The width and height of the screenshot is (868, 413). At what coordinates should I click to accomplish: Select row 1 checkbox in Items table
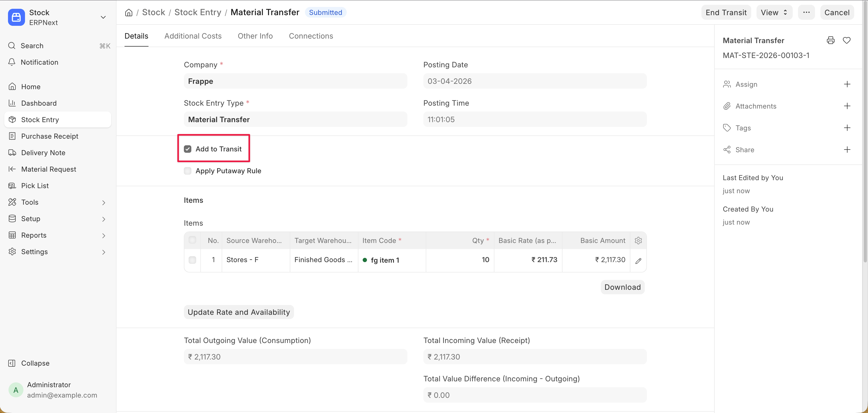192,260
